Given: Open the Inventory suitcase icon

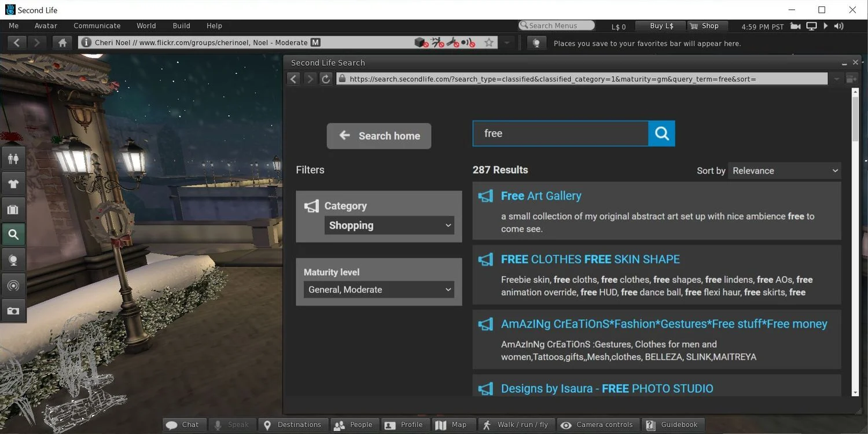Looking at the screenshot, I should [x=13, y=209].
